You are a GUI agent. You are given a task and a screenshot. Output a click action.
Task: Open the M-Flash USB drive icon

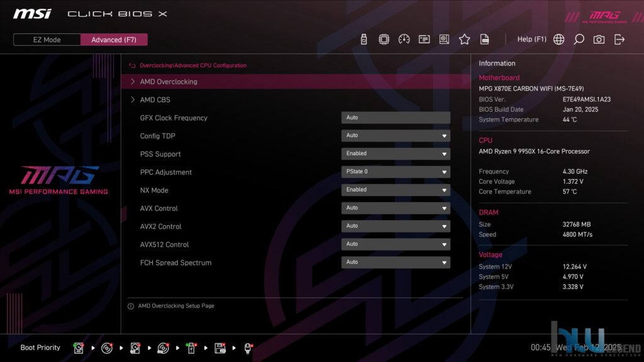pos(364,40)
